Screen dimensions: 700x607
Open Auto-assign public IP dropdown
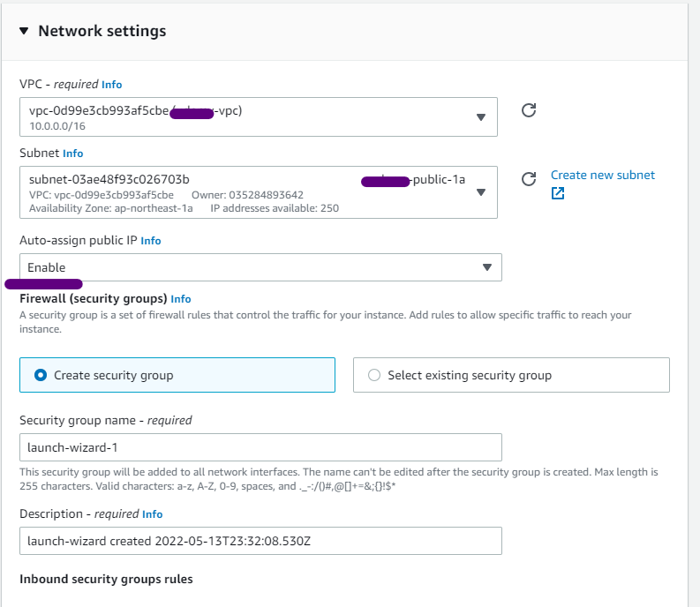[260, 267]
